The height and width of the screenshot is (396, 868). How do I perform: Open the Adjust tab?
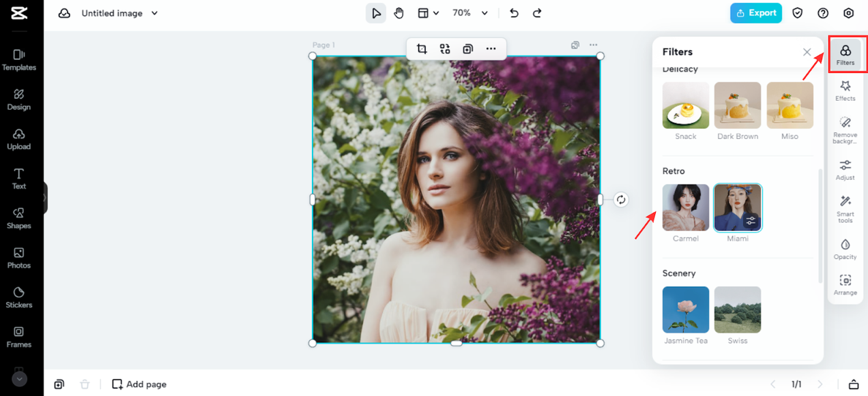point(845,170)
